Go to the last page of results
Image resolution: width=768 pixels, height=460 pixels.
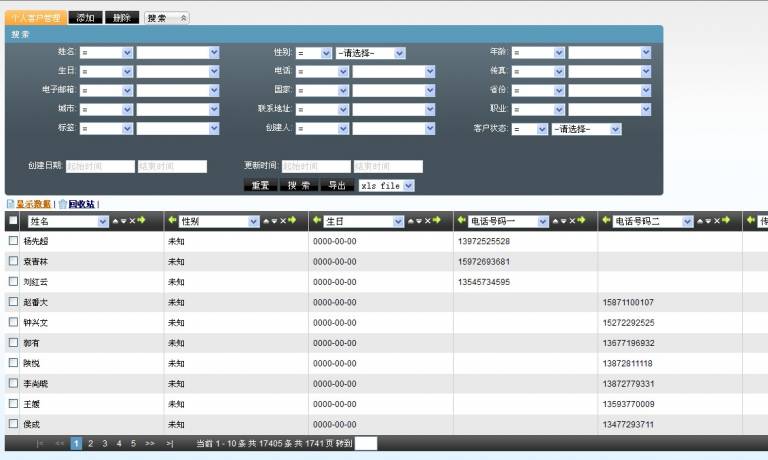pyautogui.click(x=170, y=443)
